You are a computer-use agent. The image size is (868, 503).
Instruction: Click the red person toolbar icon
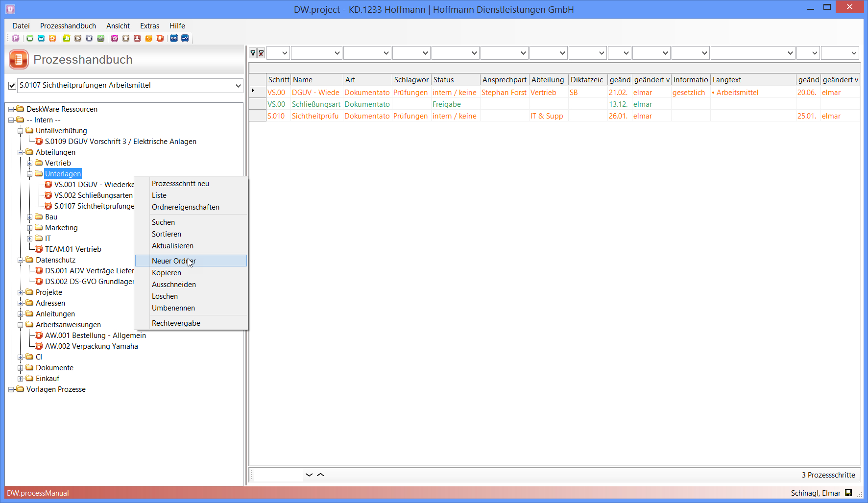[x=137, y=38]
